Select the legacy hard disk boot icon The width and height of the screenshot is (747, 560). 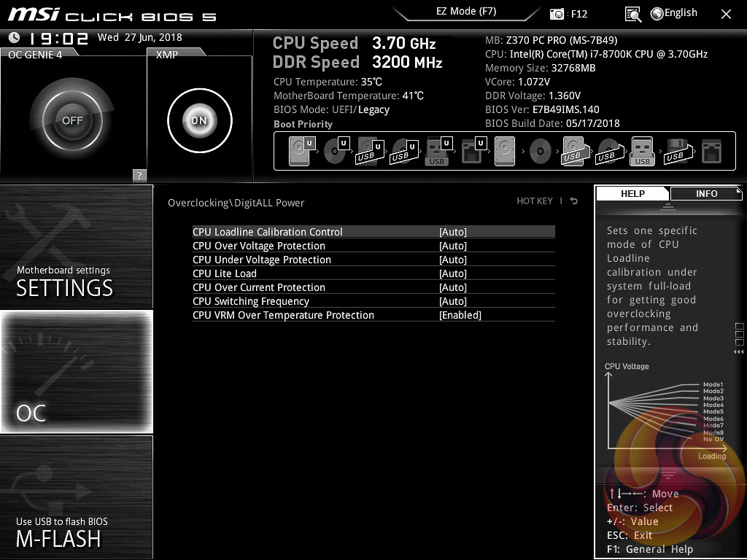point(505,151)
